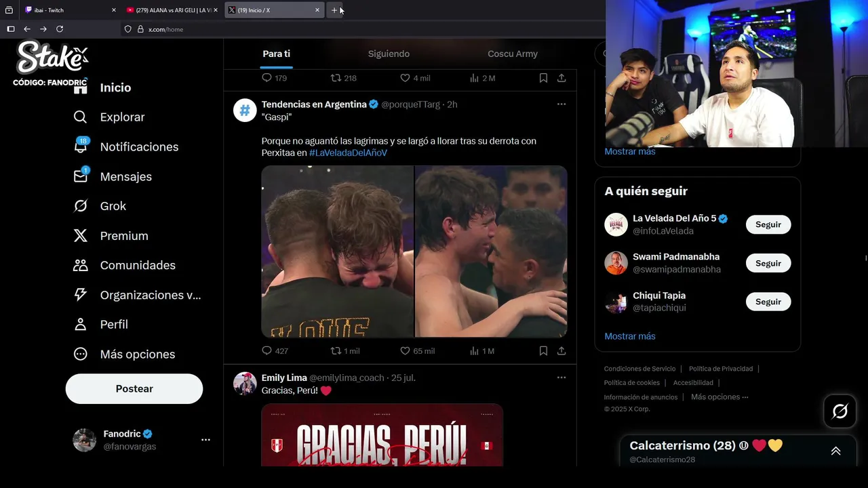The image size is (868, 488).
Task: Click Tendencias en Argentina avatar
Action: (245, 110)
